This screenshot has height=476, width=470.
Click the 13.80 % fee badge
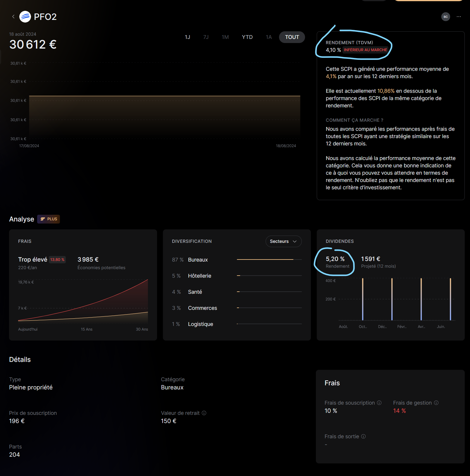[57, 260]
